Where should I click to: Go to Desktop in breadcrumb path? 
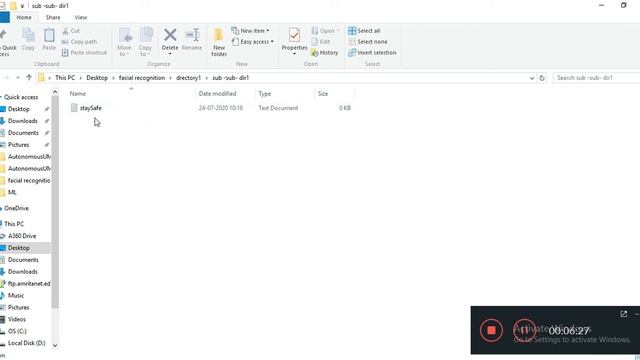coord(97,78)
